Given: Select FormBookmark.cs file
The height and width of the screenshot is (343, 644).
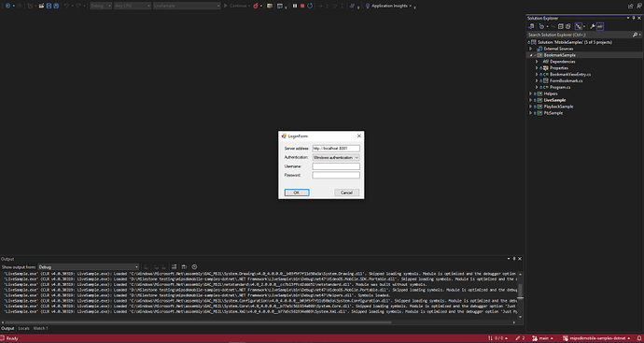Looking at the screenshot, I should click(567, 80).
